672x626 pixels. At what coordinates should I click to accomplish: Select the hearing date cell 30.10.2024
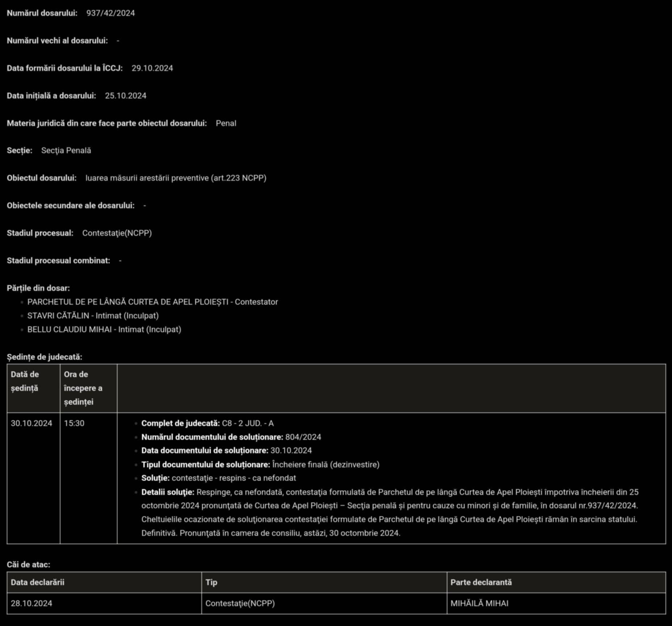click(x=31, y=423)
